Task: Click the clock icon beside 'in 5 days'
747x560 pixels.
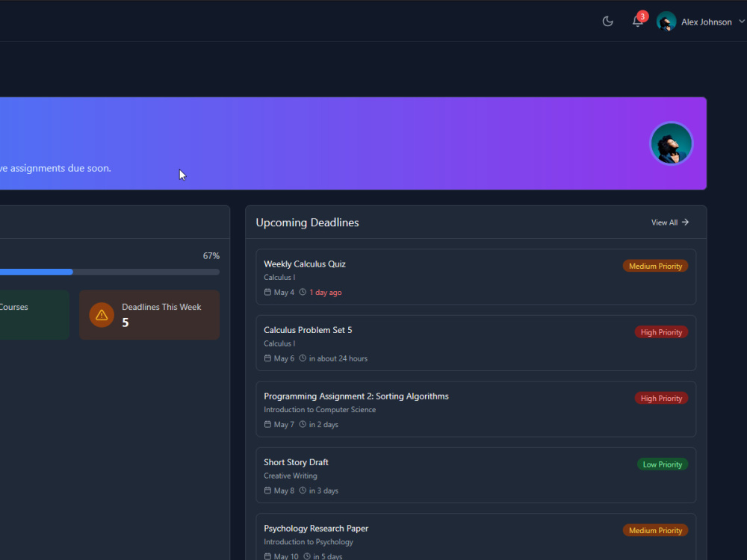Action: 307,556
